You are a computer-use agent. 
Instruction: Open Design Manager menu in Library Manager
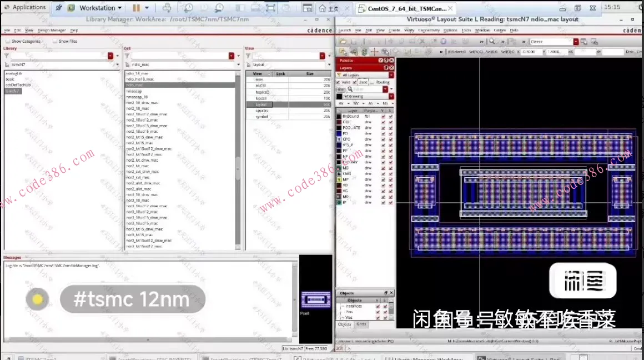52,31
